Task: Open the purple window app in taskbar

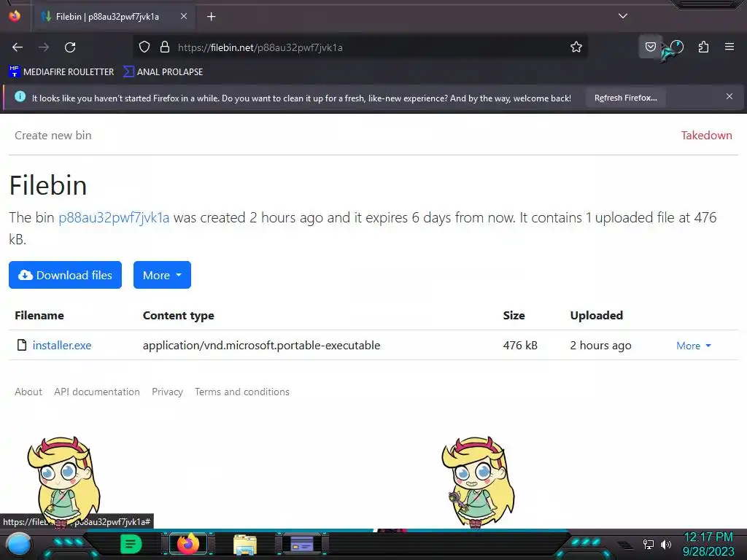Action: coord(302,544)
